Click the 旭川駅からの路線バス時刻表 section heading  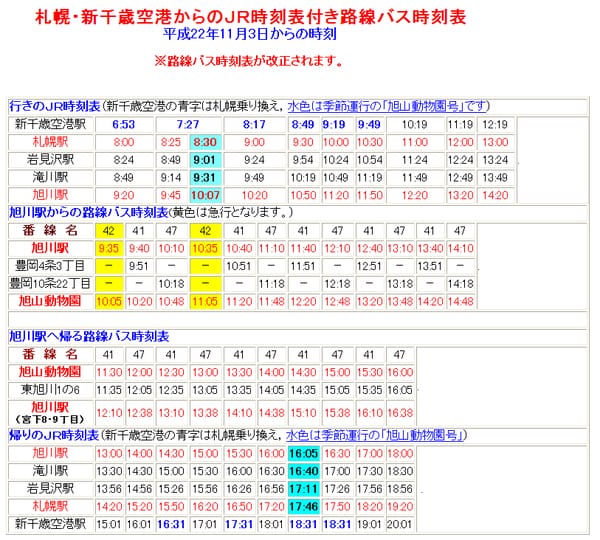[x=88, y=212]
